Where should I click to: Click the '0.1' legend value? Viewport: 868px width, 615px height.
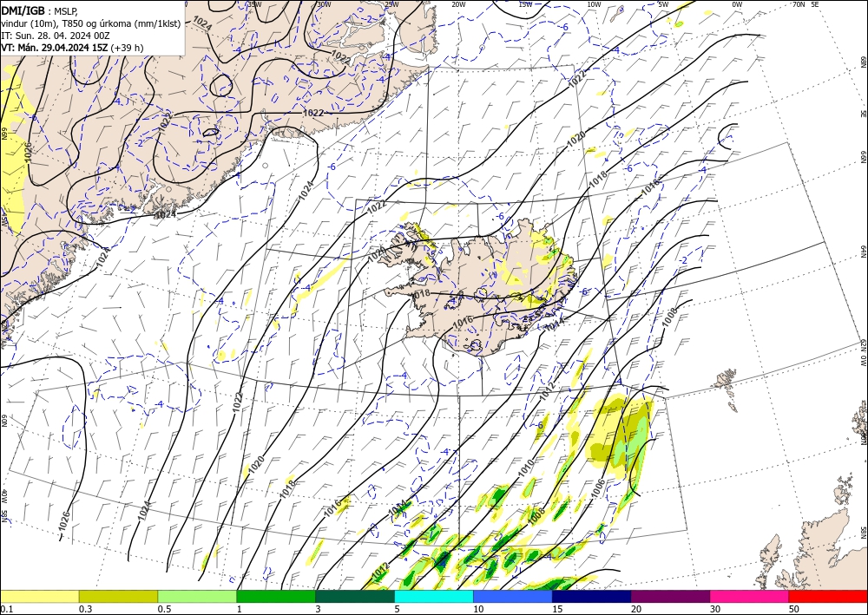tap(6, 609)
